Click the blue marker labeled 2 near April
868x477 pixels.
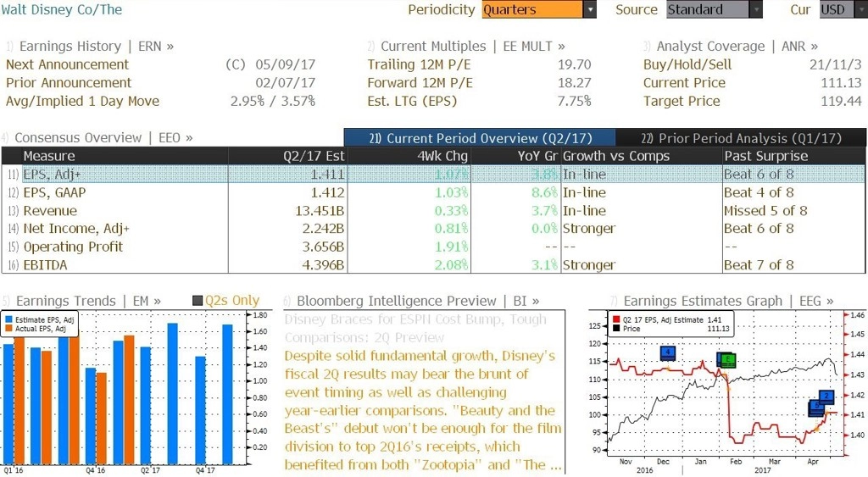point(826,397)
